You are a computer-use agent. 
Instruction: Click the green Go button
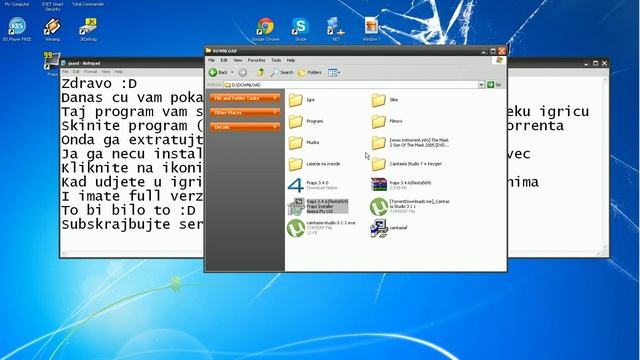point(494,84)
